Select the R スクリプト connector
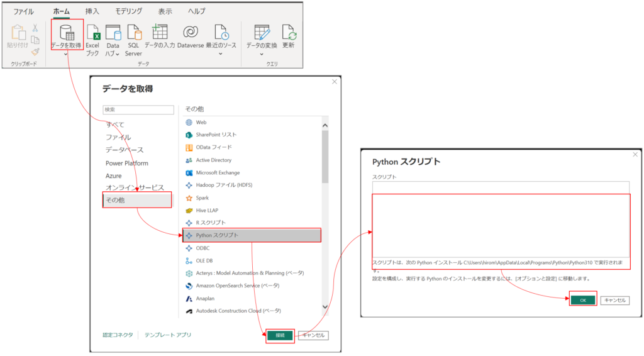644x356 pixels. pos(252,223)
